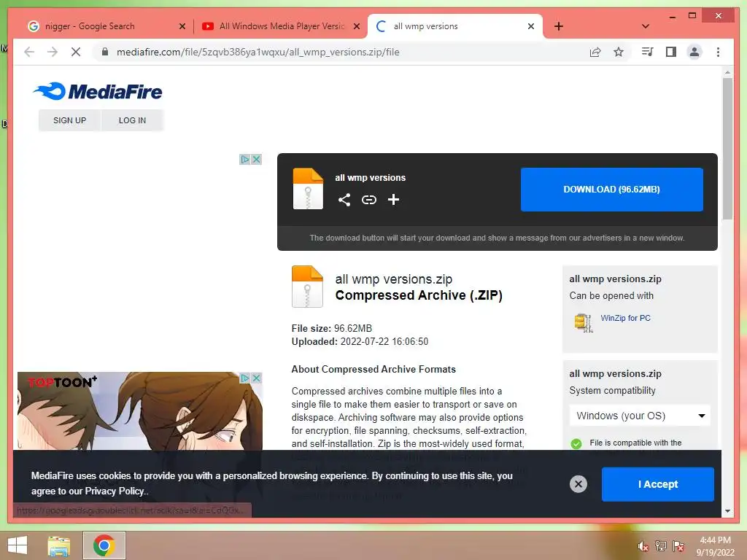Click the scrollbar down arrow

(727, 511)
